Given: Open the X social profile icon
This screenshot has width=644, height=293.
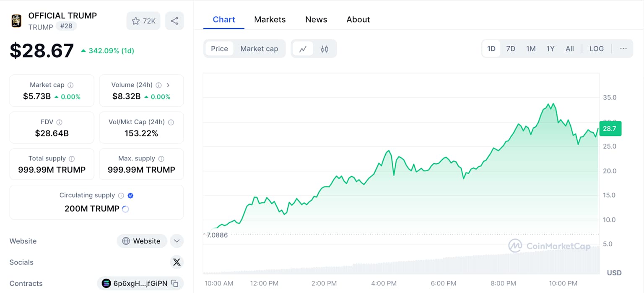Looking at the screenshot, I should coord(177,262).
